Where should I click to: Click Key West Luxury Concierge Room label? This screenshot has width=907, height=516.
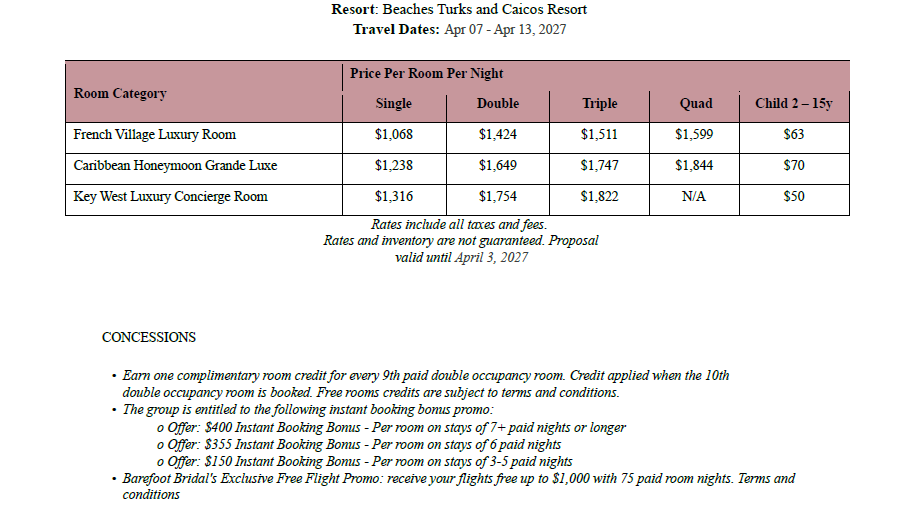click(171, 196)
